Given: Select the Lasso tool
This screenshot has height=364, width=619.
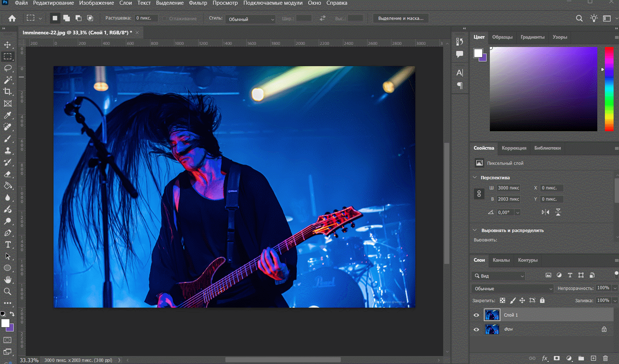Looking at the screenshot, I should pos(8,68).
